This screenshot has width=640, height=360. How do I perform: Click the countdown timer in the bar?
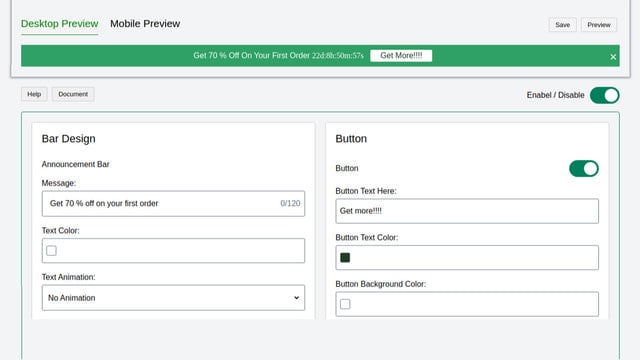(338, 56)
